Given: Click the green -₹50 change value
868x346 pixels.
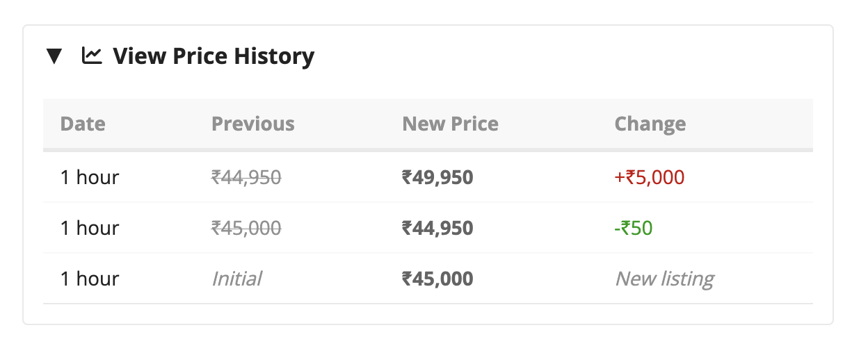Looking at the screenshot, I should [634, 228].
